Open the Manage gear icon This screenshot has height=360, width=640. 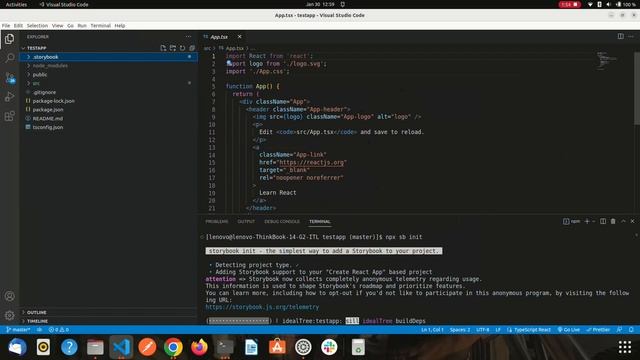pos(9,315)
